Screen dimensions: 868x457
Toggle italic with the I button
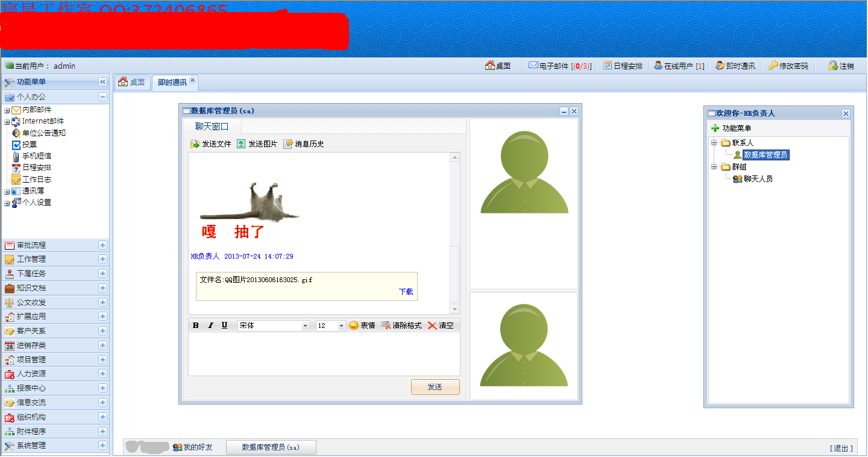pos(210,325)
